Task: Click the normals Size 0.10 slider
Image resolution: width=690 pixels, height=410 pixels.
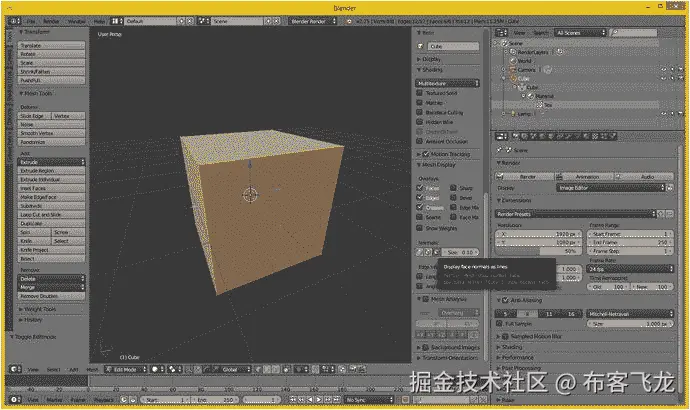Action: (x=460, y=252)
